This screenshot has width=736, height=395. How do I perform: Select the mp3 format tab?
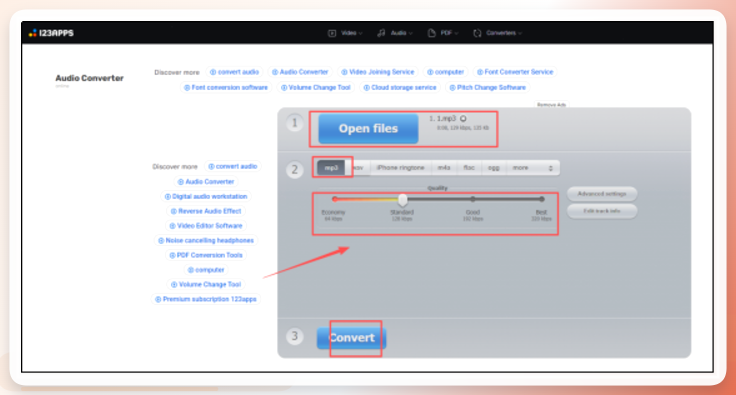331,167
